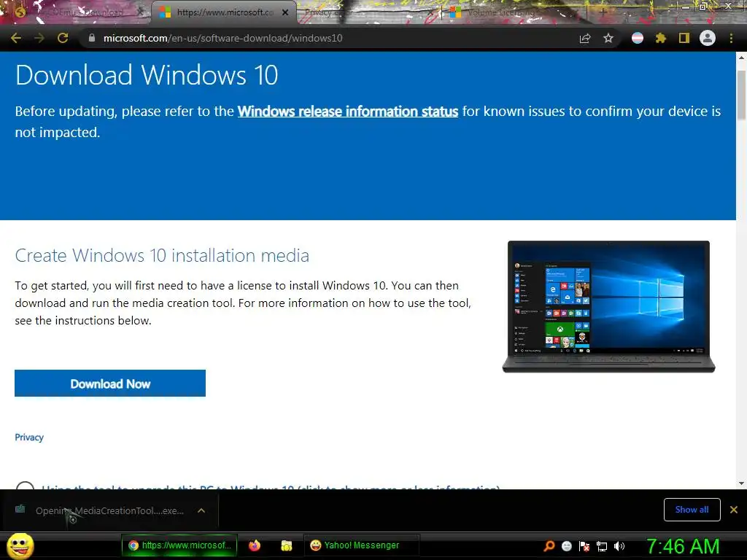Click the 'Download Windows 10' heading
Image resolution: width=747 pixels, height=560 pixels.
(x=146, y=75)
